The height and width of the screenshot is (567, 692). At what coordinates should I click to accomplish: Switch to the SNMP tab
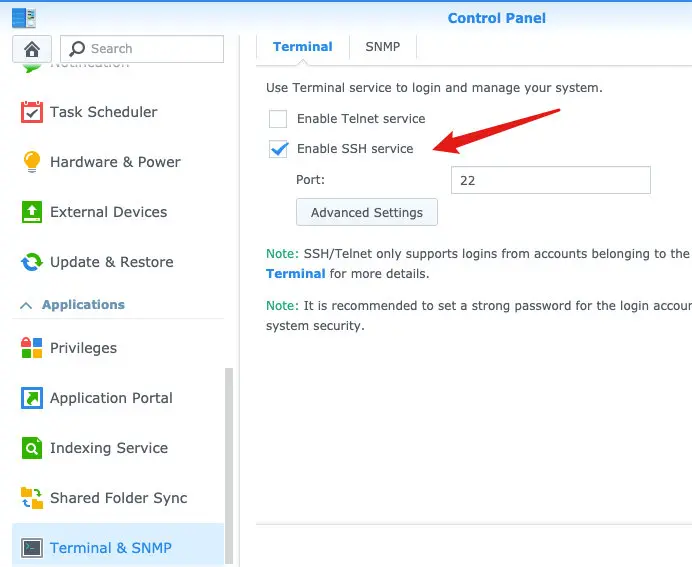coord(382,47)
